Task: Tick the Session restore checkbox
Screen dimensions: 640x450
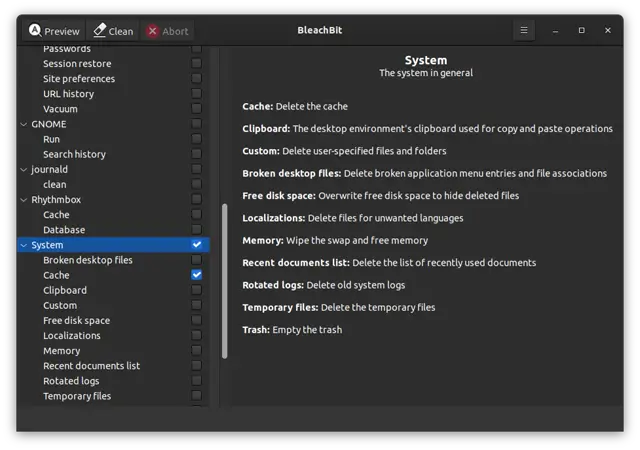Action: coord(197,63)
